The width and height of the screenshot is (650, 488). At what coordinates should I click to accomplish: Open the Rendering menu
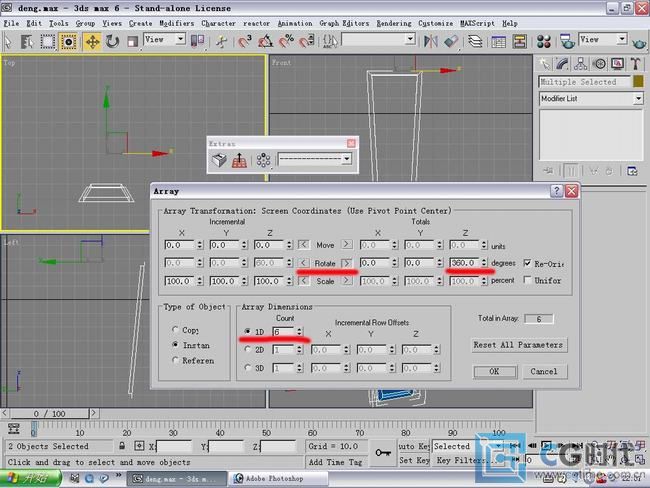point(394,24)
